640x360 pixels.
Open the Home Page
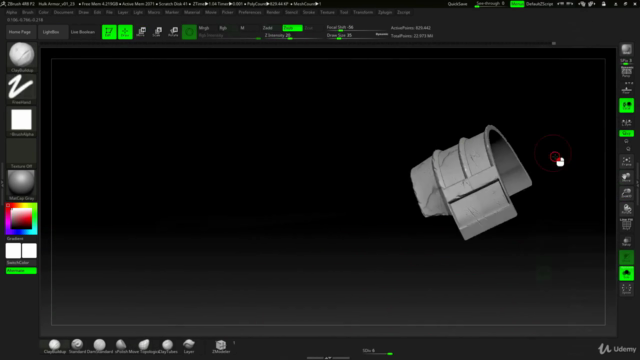point(20,32)
